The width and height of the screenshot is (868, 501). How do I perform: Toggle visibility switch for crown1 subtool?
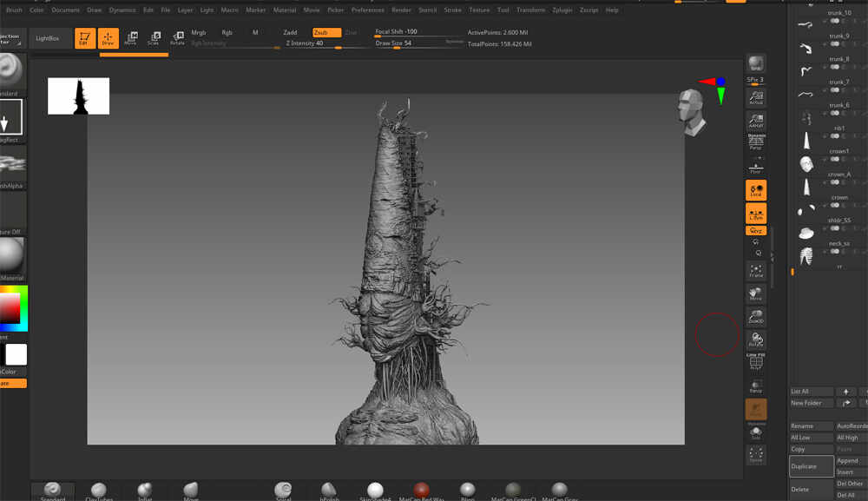point(834,159)
